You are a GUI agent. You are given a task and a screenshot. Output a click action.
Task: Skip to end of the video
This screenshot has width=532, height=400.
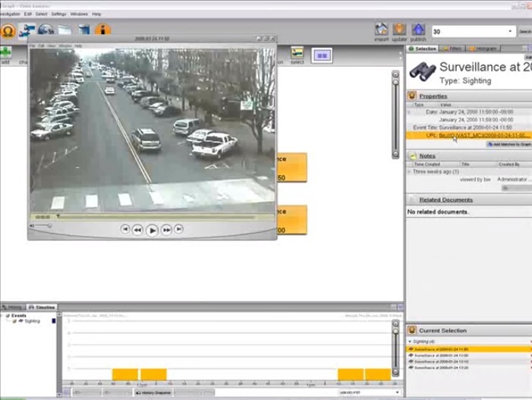[178, 229]
